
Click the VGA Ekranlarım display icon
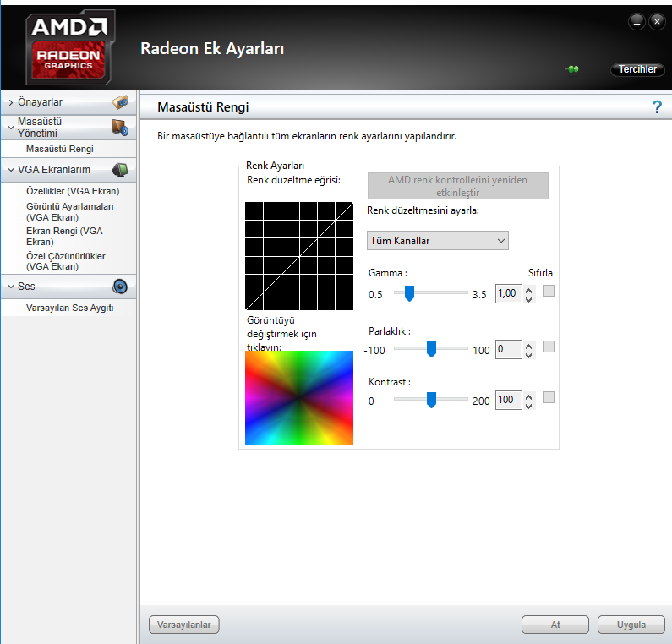(120, 170)
